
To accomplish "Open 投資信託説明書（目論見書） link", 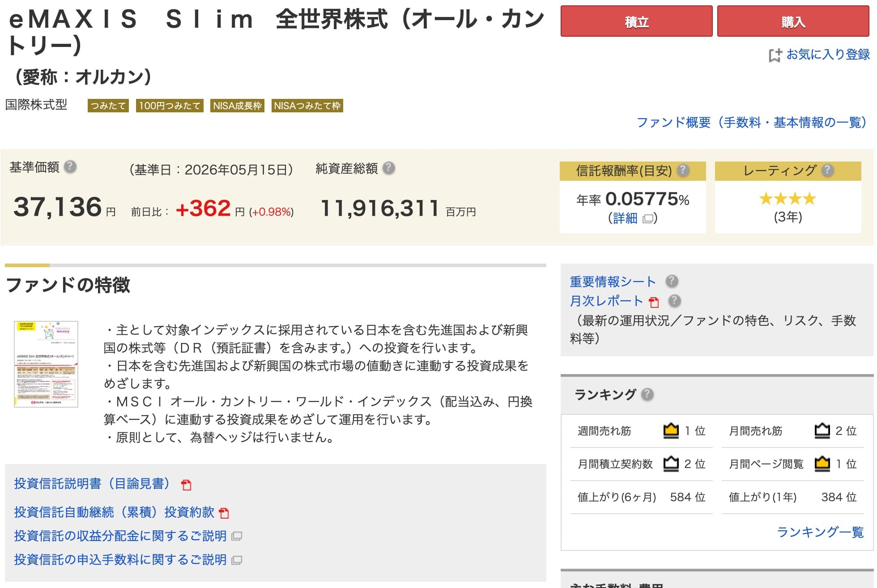I will point(92,484).
